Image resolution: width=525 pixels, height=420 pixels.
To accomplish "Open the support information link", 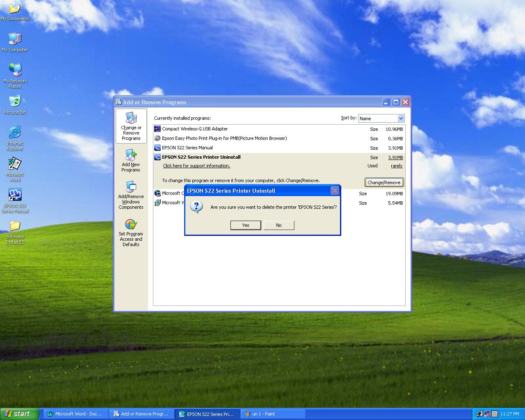I will (196, 166).
